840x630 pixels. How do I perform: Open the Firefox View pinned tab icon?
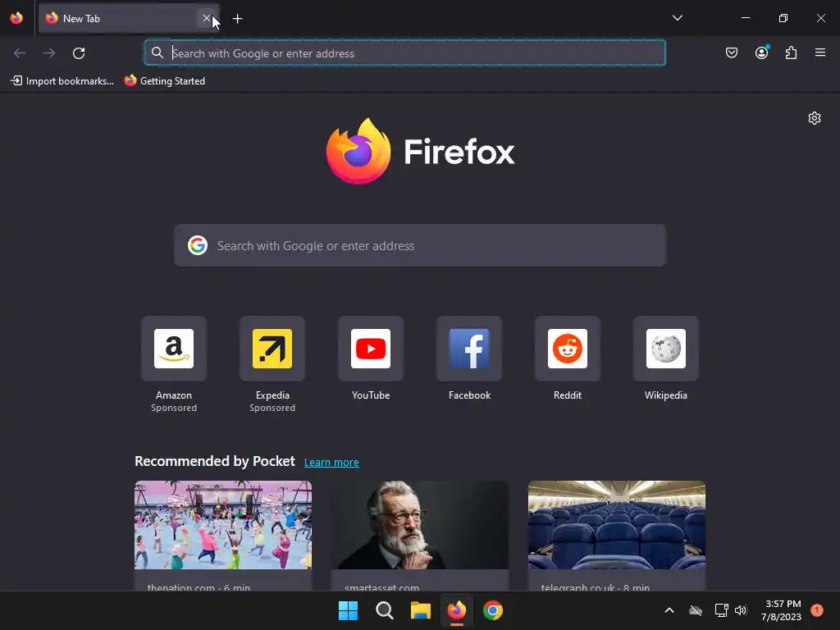pyautogui.click(x=16, y=18)
